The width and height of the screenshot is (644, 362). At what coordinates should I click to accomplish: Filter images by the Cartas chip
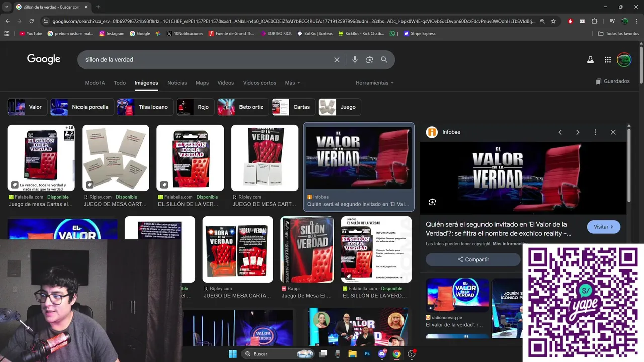pos(294,107)
